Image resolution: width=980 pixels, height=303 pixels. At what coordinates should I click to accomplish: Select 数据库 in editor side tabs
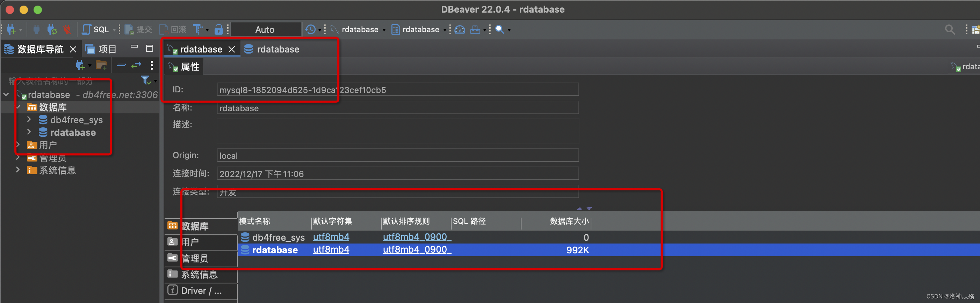(201, 226)
